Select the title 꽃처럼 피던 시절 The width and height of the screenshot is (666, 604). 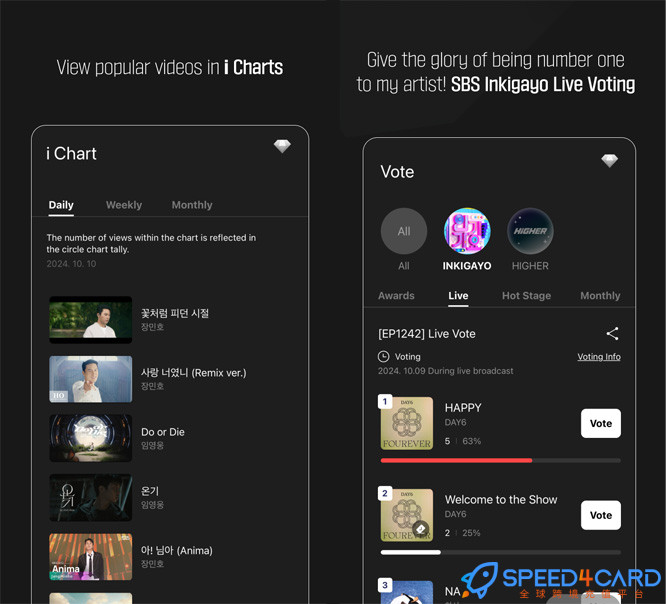175,313
